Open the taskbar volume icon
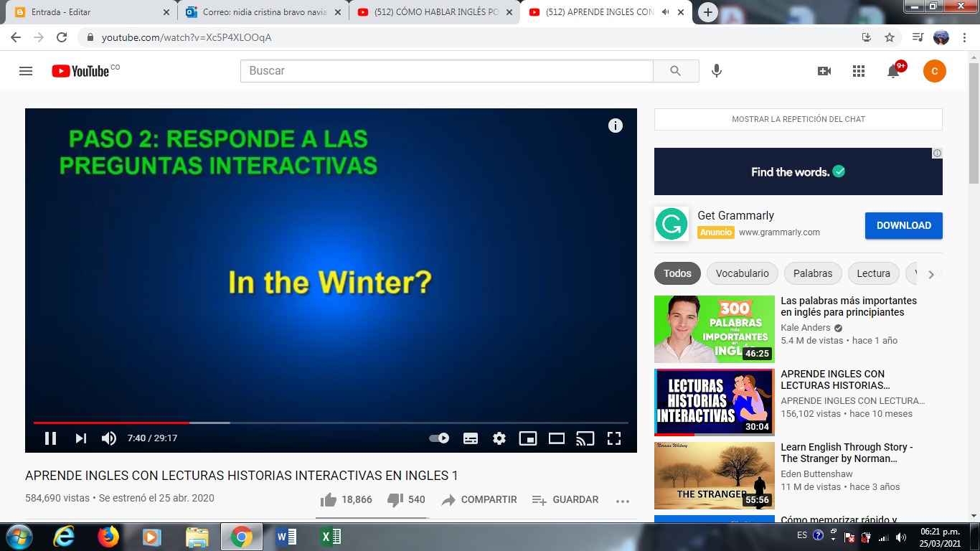980x551 pixels. point(900,537)
